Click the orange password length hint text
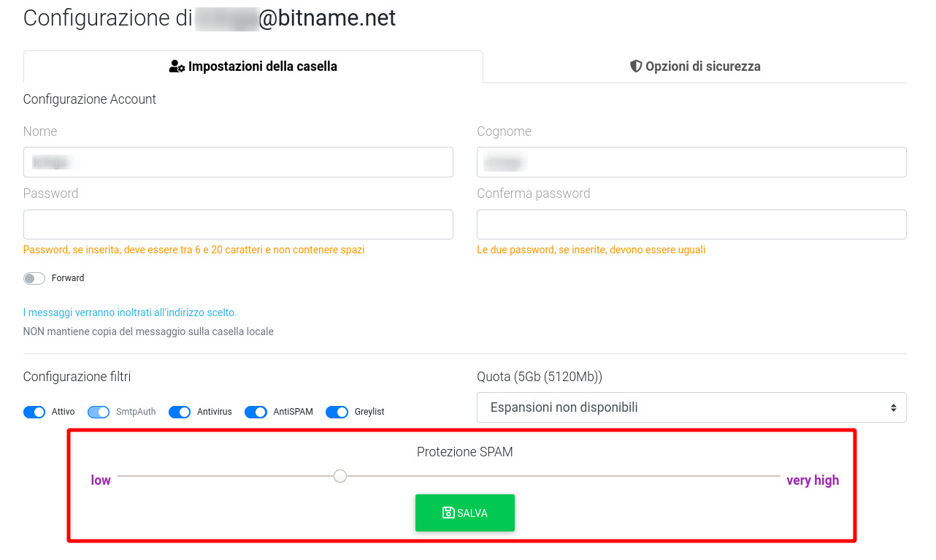 [x=193, y=250]
